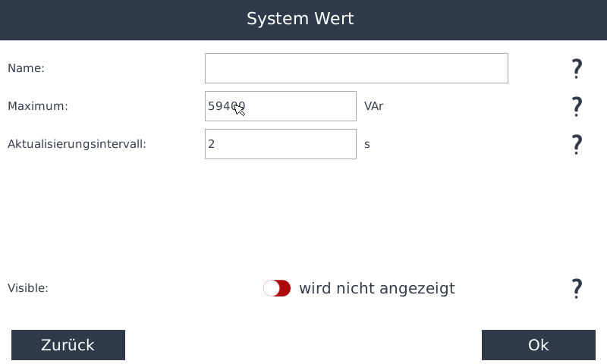Focus the empty Name input field

pyautogui.click(x=356, y=68)
